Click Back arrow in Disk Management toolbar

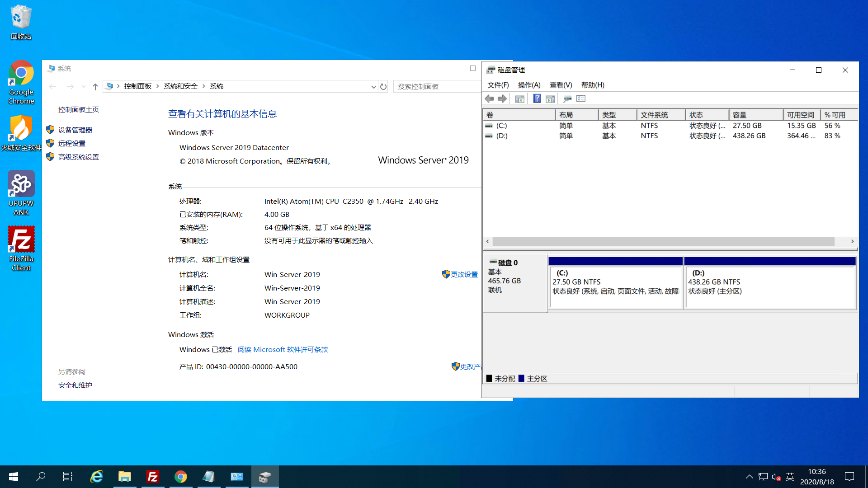point(489,99)
